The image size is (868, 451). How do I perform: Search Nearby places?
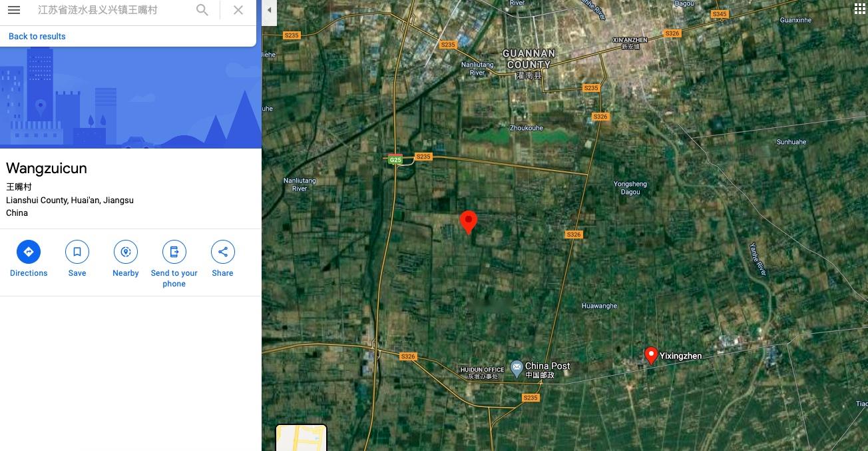pos(126,258)
